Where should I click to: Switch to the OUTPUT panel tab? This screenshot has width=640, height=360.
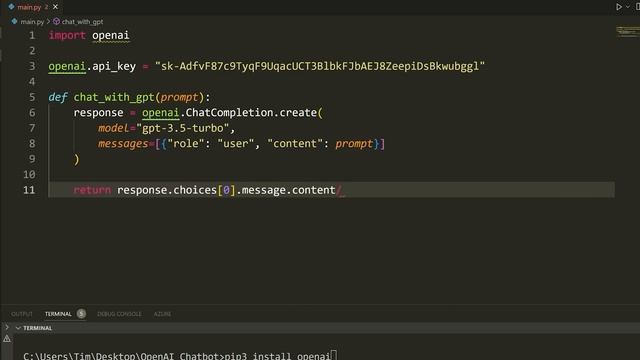click(22, 314)
